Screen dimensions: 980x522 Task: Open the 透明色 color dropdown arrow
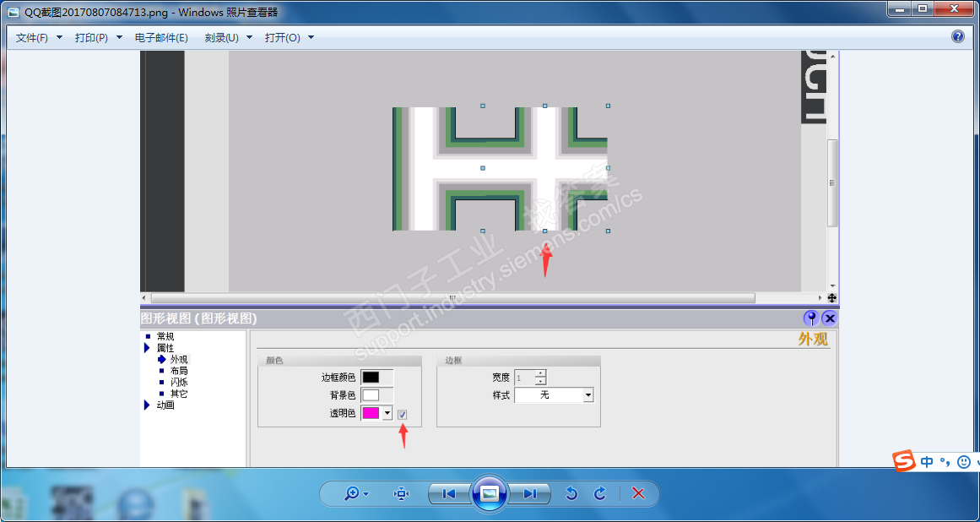click(x=387, y=413)
